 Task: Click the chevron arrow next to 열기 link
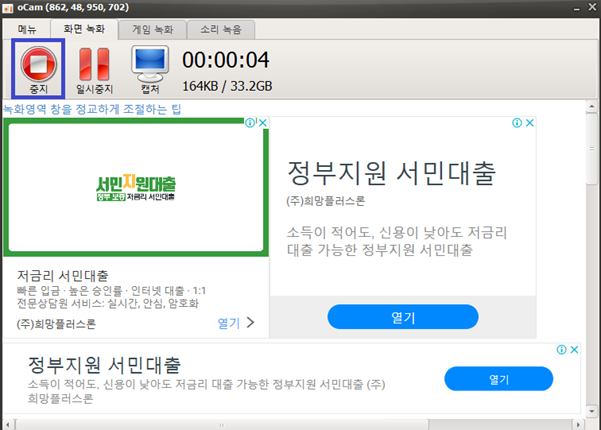251,323
